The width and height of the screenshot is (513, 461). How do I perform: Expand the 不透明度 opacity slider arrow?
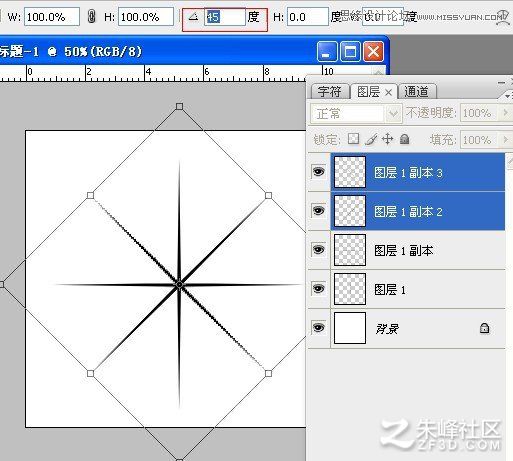point(506,113)
